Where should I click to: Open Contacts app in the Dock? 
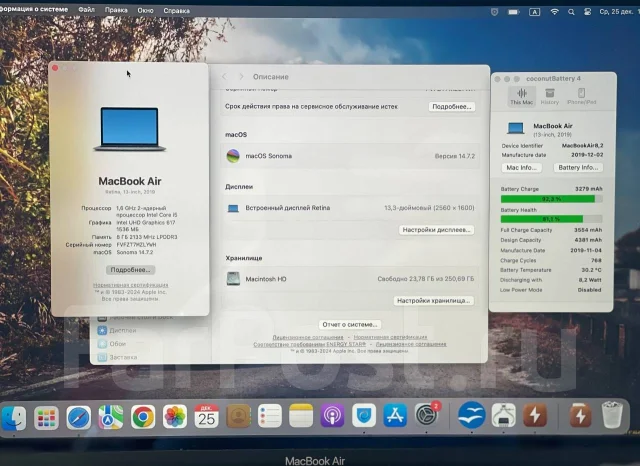(238, 416)
